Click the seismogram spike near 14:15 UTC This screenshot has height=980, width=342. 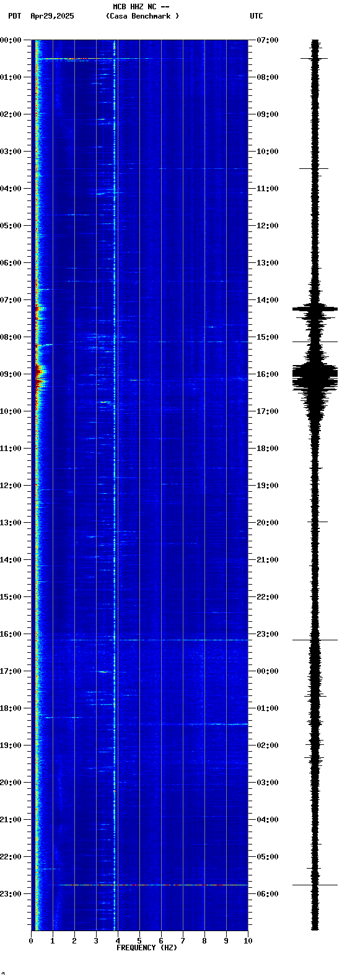(x=315, y=308)
